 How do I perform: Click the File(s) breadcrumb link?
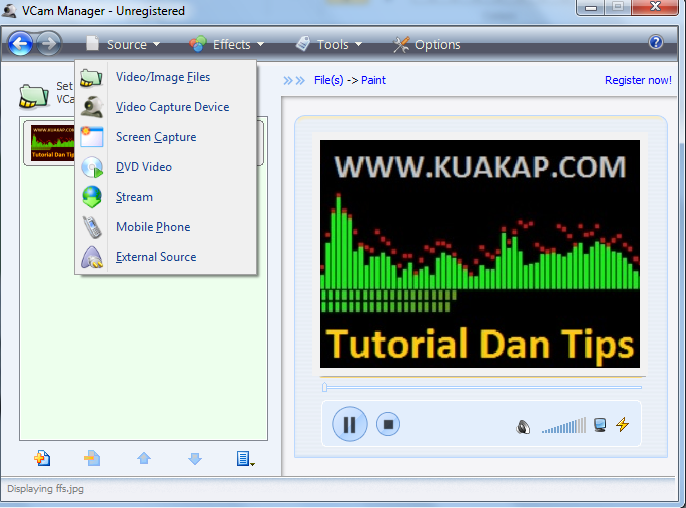click(329, 80)
